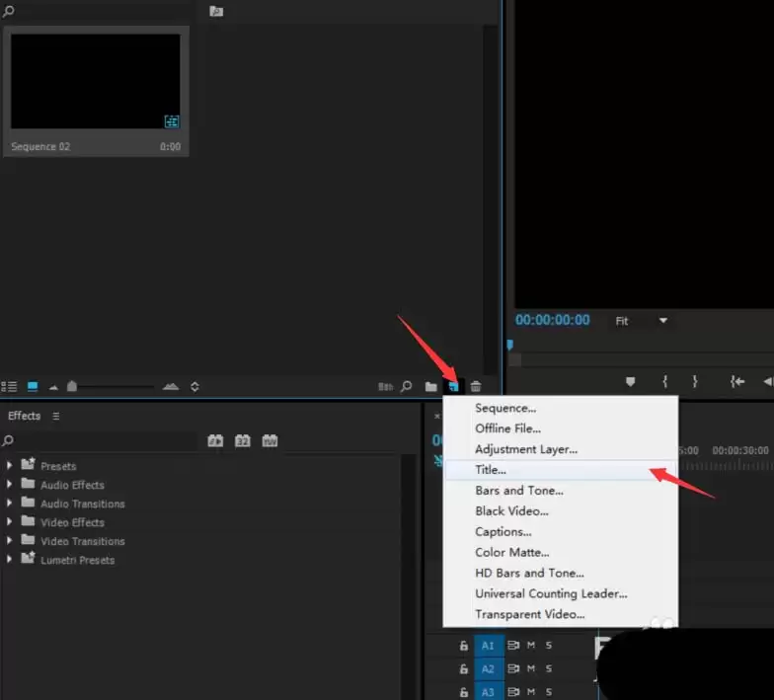The height and width of the screenshot is (700, 774).
Task: Select Adjustment Layer... menu entry
Action: (x=525, y=449)
